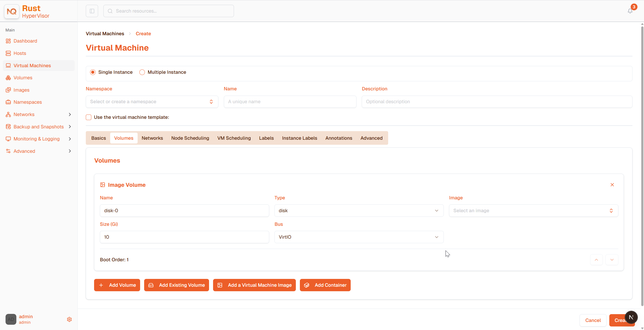
Task: Click the Networks topology icon
Action: click(8, 115)
